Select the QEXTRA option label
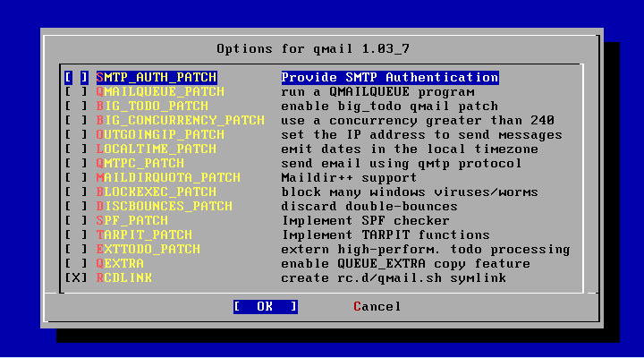Image resolution: width=644 pixels, height=358 pixels. tap(120, 263)
